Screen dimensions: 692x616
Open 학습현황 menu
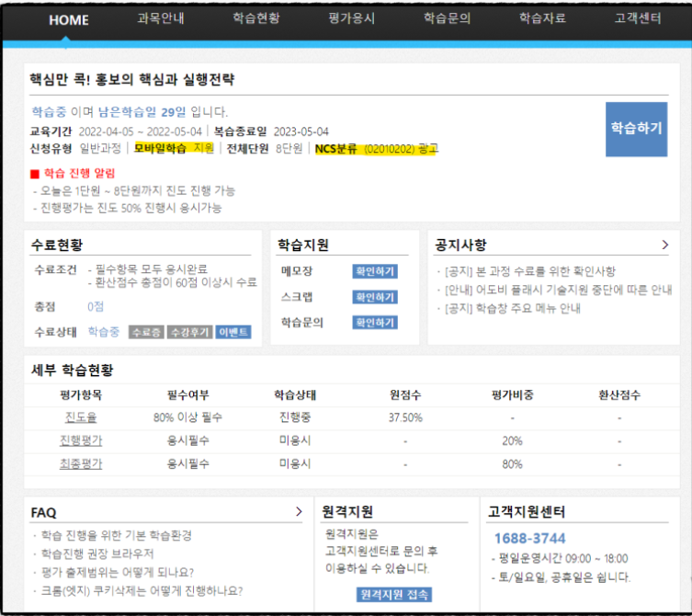pos(256,18)
